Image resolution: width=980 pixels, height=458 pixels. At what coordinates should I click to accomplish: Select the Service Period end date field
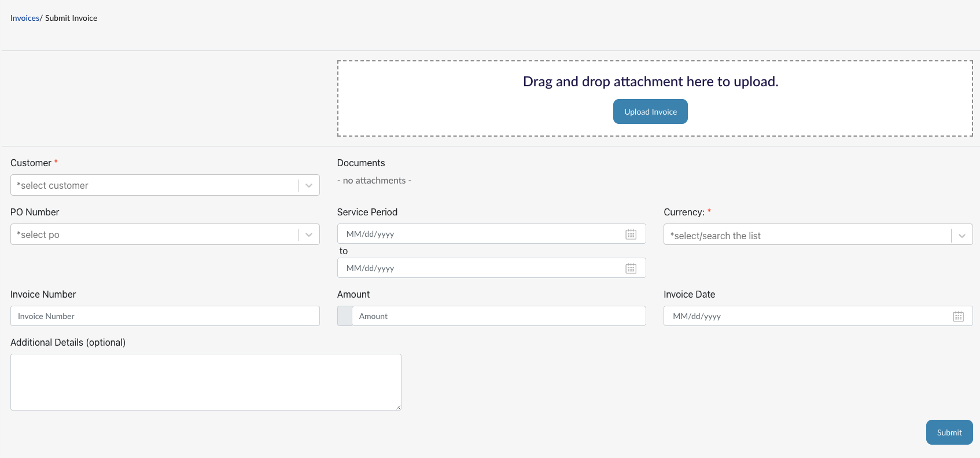480,268
